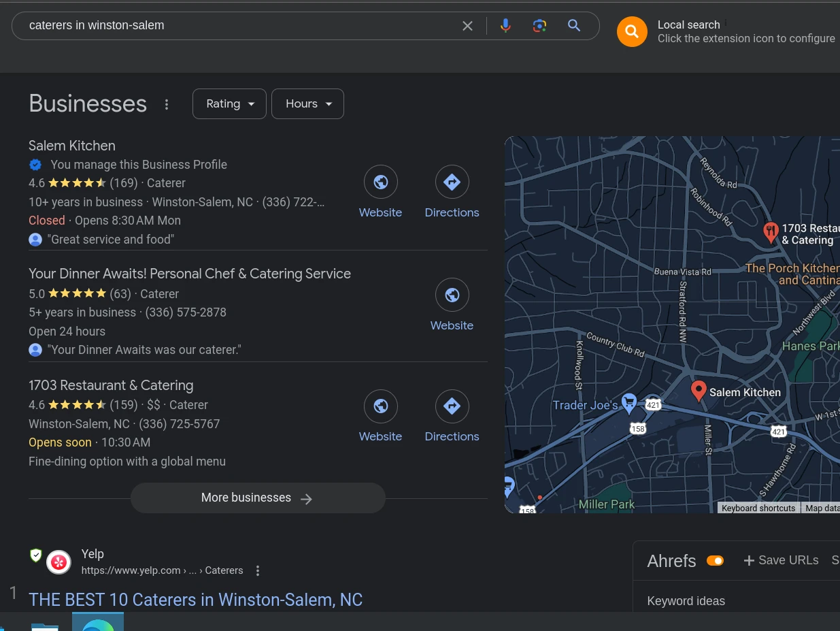
Task: Click "Opens soon" status for 1703 Restaurant
Action: click(60, 442)
